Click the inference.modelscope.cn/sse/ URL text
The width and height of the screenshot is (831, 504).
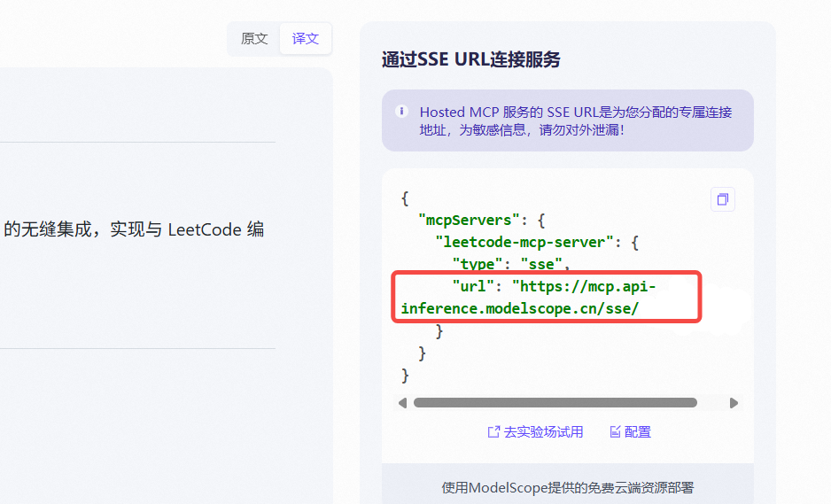click(x=520, y=308)
